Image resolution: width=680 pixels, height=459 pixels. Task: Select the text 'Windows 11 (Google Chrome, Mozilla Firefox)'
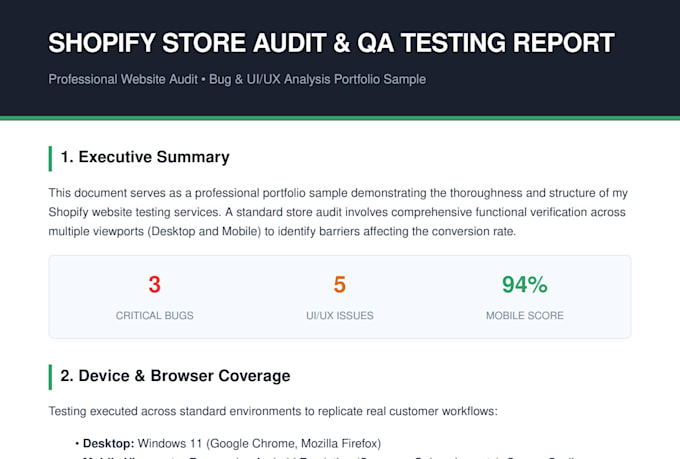click(x=259, y=443)
